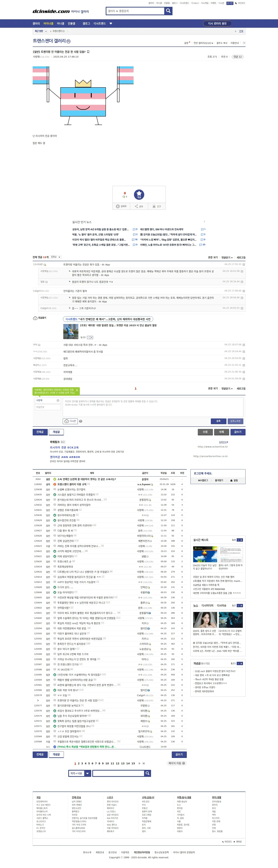Click the 삭제 delete button
Viewport: 278px width, 868px height.
[x=221, y=432]
